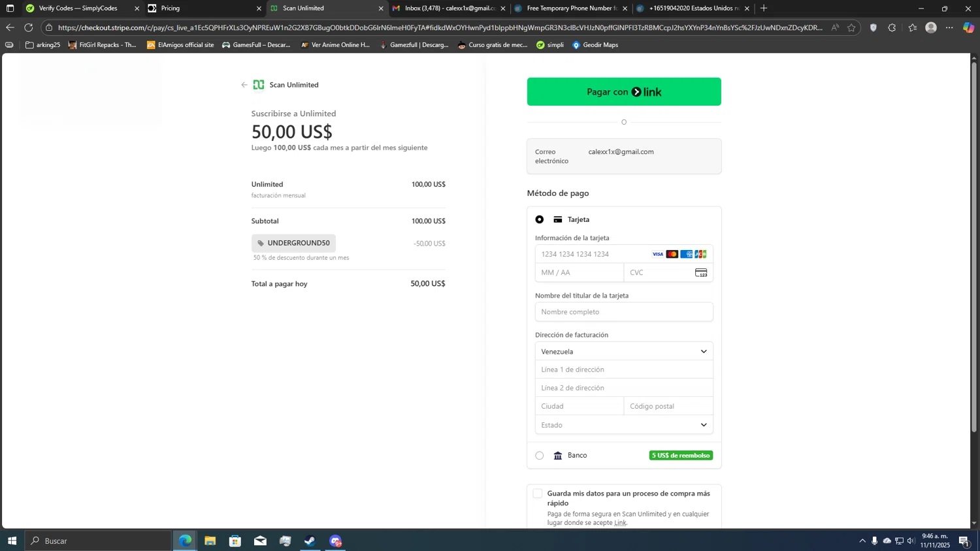Focus the Código postal field
Screen dimensions: 980x551
(668, 406)
